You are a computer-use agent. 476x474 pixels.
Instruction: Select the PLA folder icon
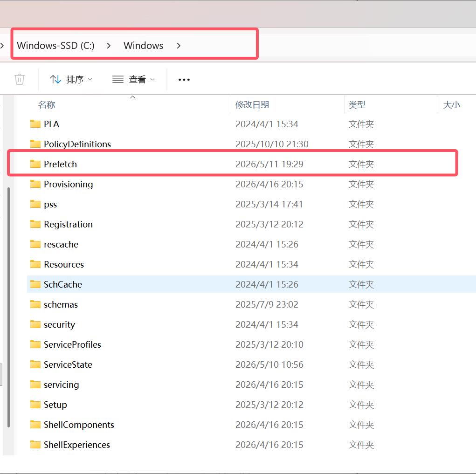click(35, 124)
